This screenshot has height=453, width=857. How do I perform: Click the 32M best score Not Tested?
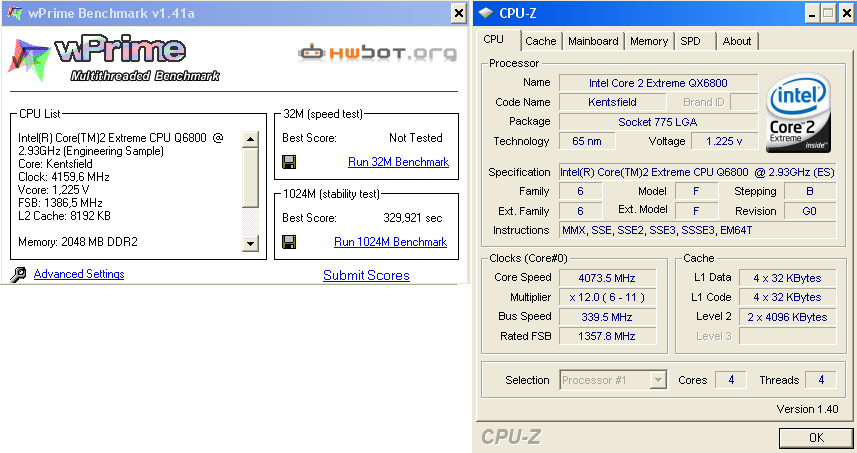tap(416, 138)
